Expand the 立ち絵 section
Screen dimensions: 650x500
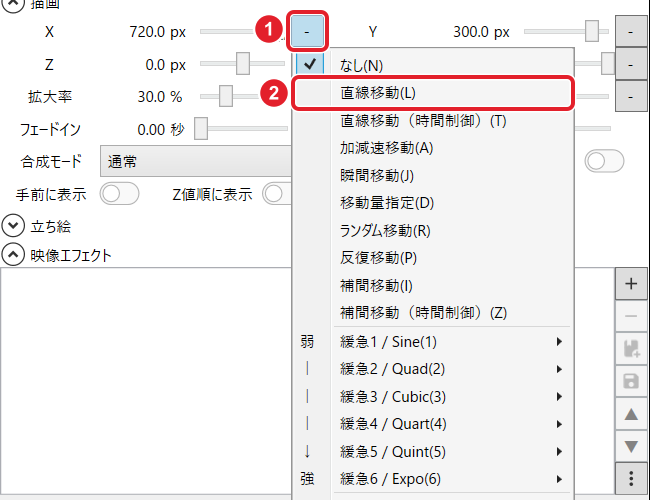[x=13, y=226]
